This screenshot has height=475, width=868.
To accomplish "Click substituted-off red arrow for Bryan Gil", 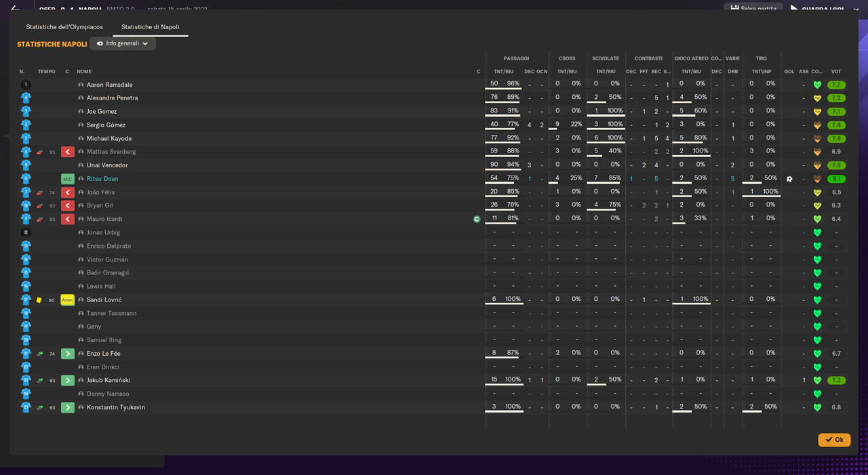I will click(x=67, y=205).
